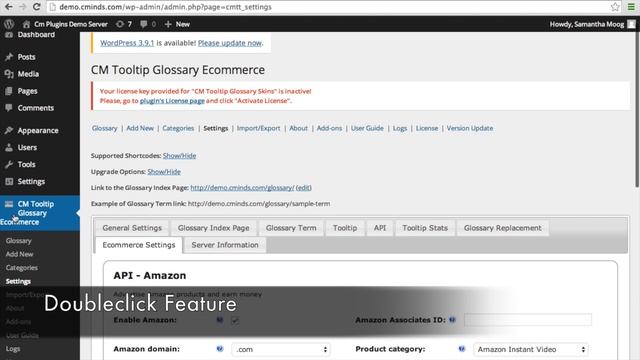Viewport: 640px width, 360px height.
Task: Open Logs link in plugin navigation
Action: coord(400,128)
